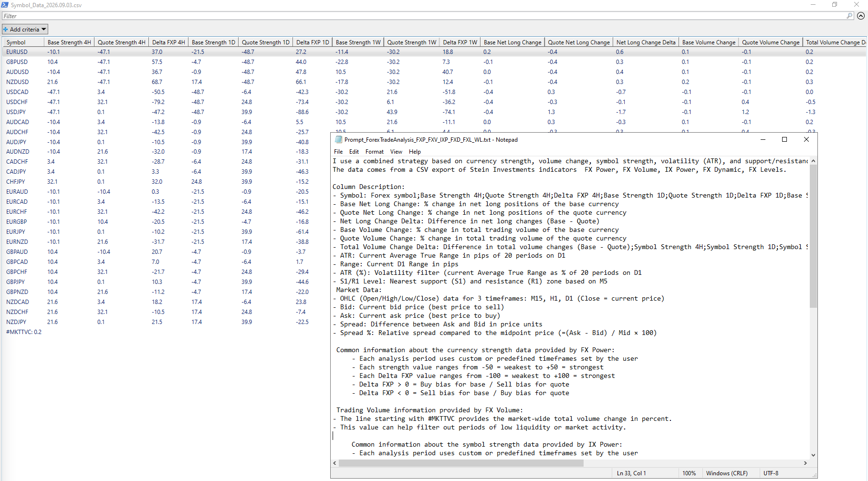Screen dimensions: 868x481
Task: Click the Notepad window document icon
Action: (338, 139)
